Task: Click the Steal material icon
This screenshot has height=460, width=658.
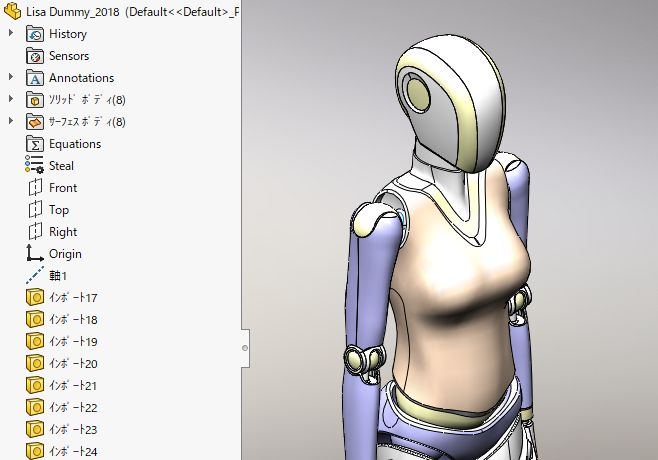Action: tap(34, 165)
